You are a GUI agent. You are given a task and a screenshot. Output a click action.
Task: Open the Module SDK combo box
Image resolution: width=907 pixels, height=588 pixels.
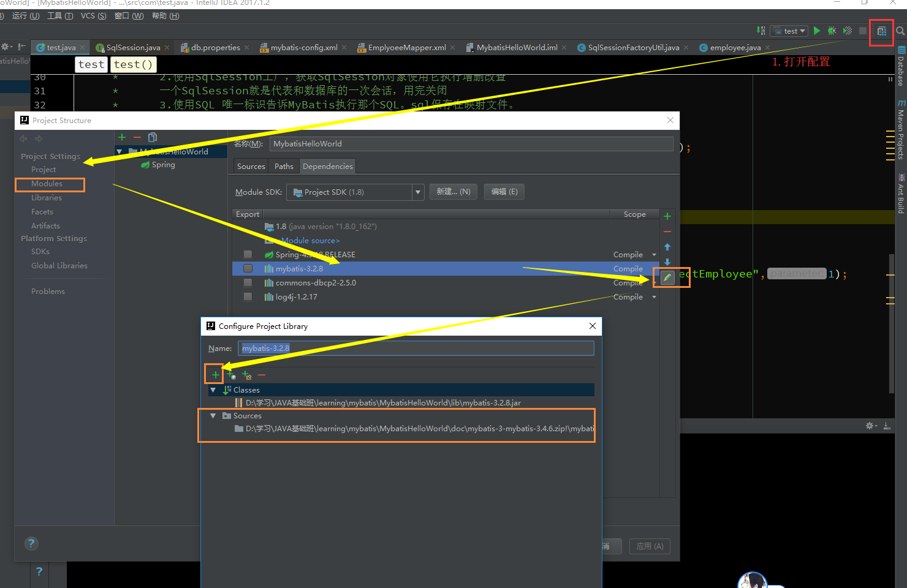click(x=355, y=192)
